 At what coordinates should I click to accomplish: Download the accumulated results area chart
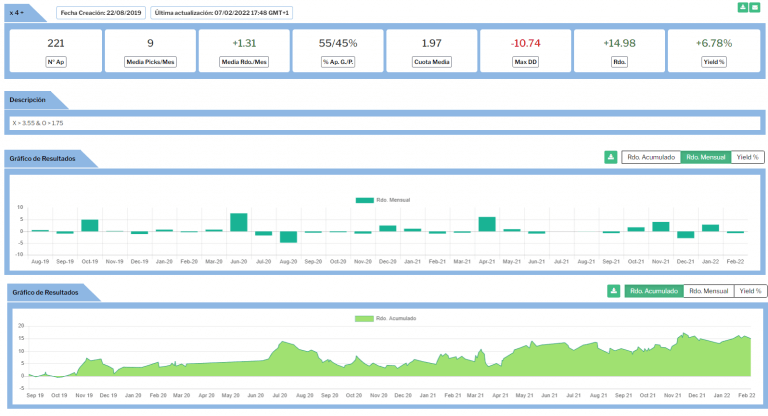614,291
